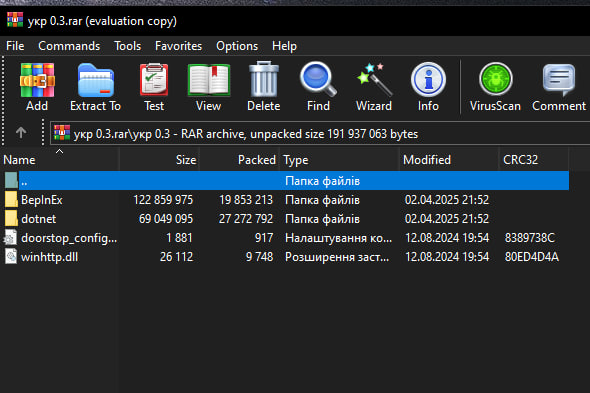Click winhttp.dll size 26 112
590x393 pixels.
click(x=176, y=257)
